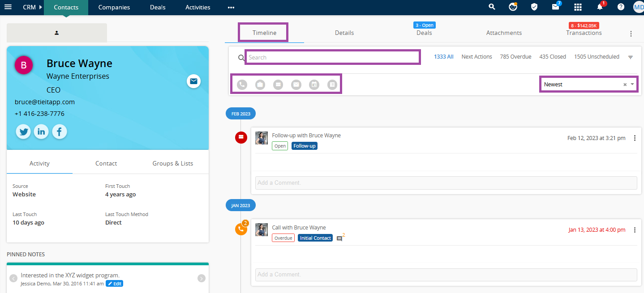Add a comment on Follow-up activity
Image resolution: width=644 pixels, height=293 pixels.
coord(446,183)
